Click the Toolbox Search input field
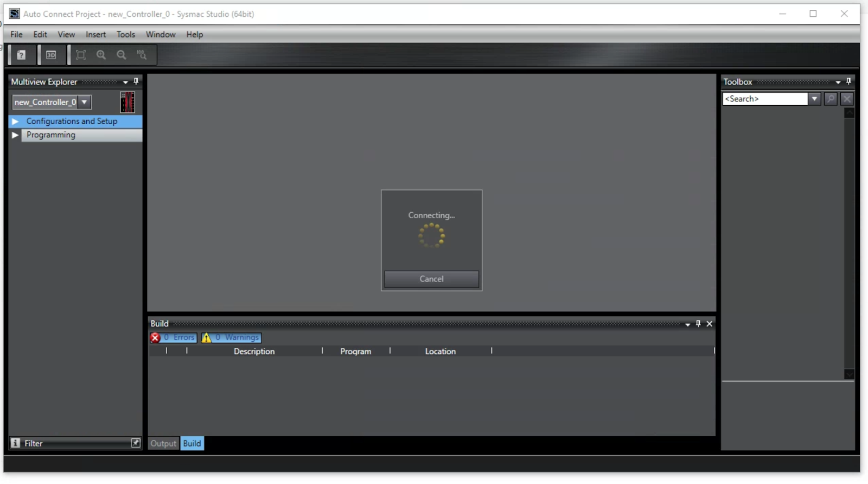The image size is (868, 484). 765,99
